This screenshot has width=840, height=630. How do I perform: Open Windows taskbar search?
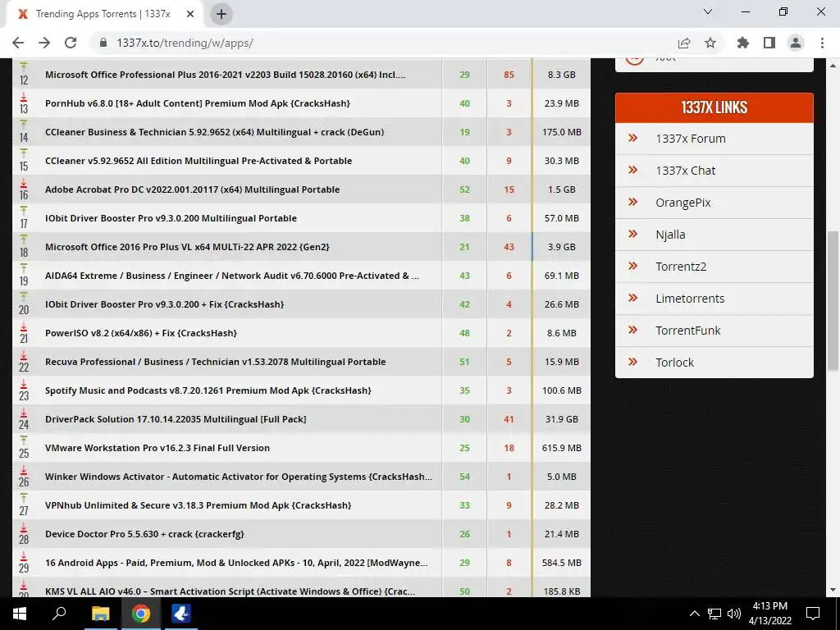(59, 614)
